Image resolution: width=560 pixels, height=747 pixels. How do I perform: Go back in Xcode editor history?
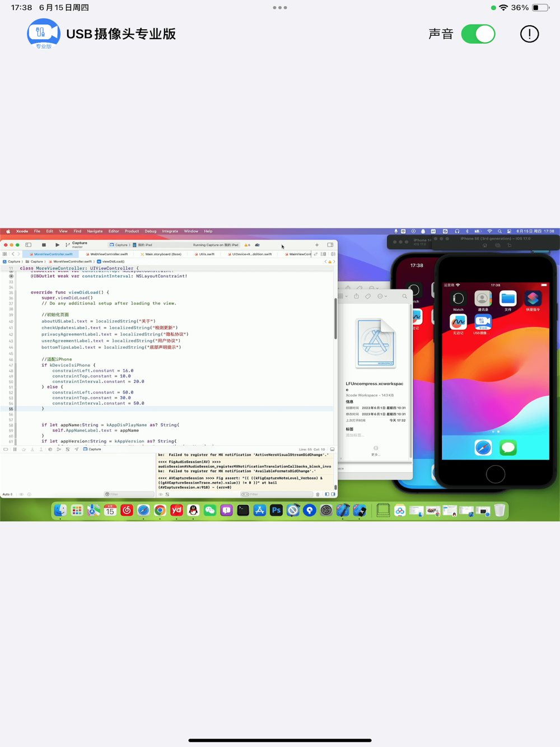tap(13, 254)
